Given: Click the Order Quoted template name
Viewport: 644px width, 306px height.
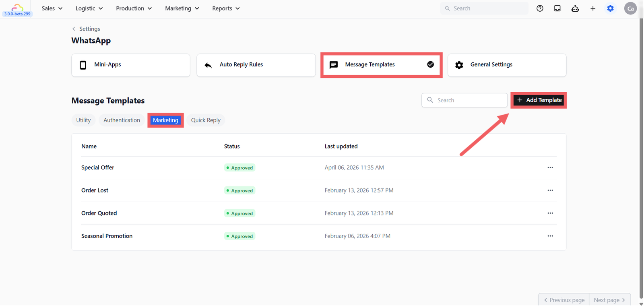Looking at the screenshot, I should tap(99, 213).
